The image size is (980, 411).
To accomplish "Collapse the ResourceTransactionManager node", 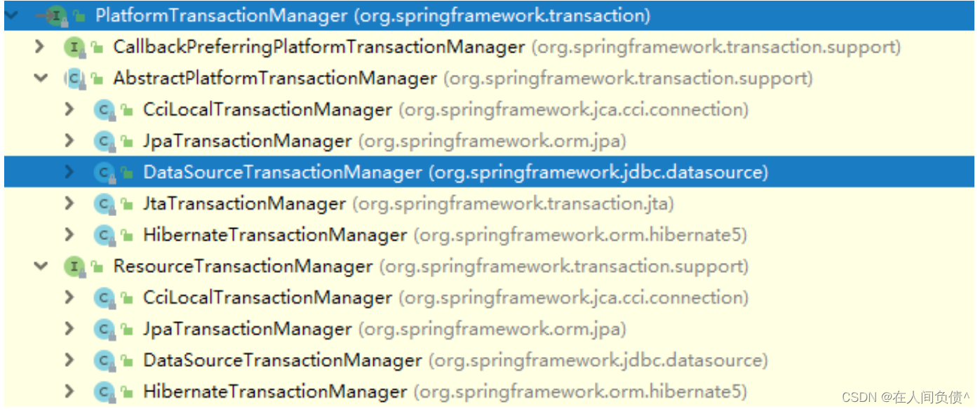I will [x=41, y=267].
